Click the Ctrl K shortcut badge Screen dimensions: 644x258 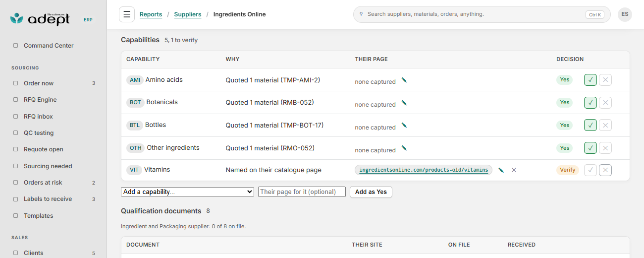594,15
